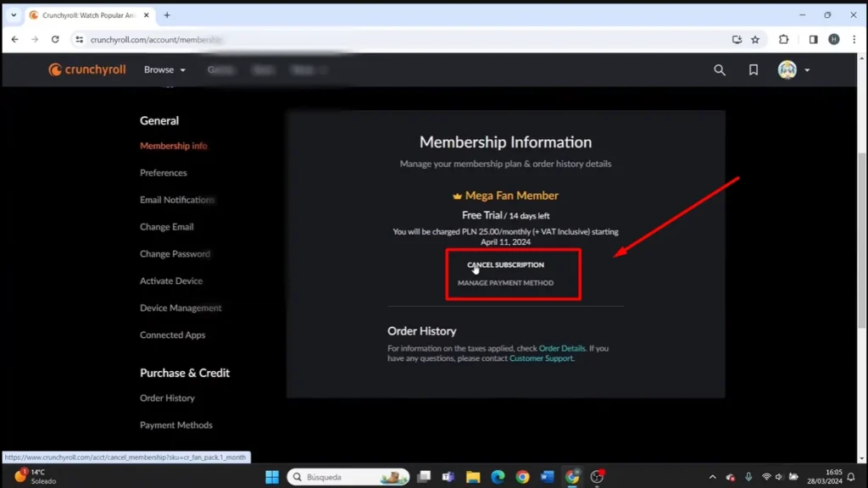This screenshot has width=868, height=488.
Task: Open the volume tray icon
Action: pyautogui.click(x=780, y=477)
